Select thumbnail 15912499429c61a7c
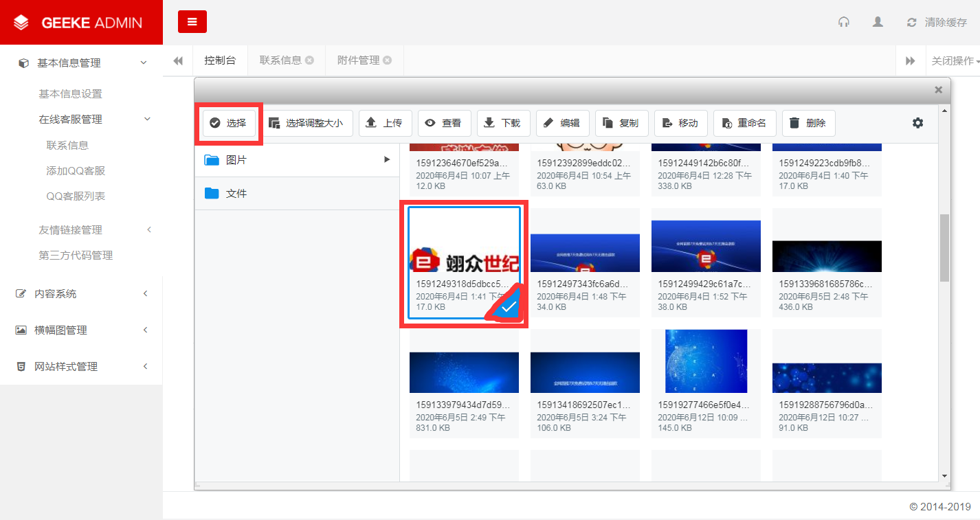This screenshot has width=980, height=520. 706,262
